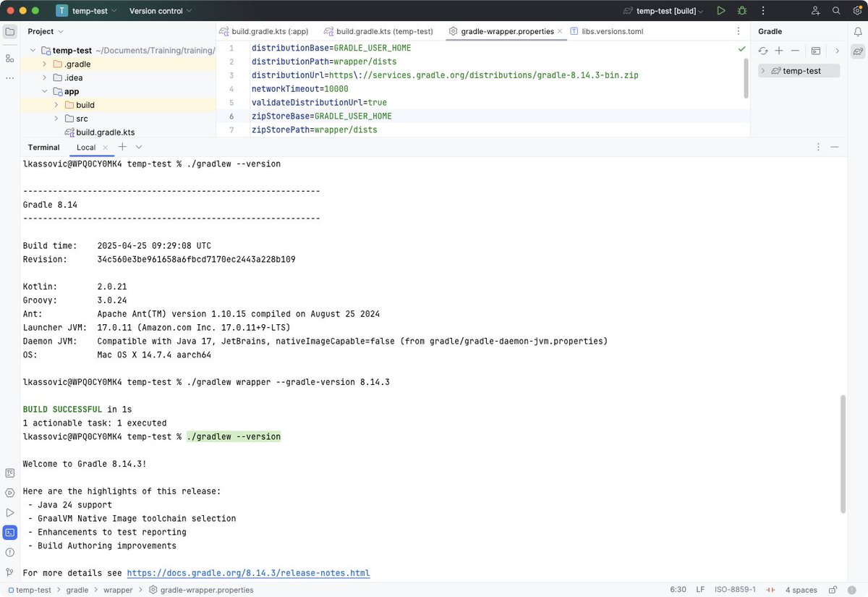
Task: Open the TeamCity icon in lower left sidebar
Action: pyautogui.click(x=9, y=473)
